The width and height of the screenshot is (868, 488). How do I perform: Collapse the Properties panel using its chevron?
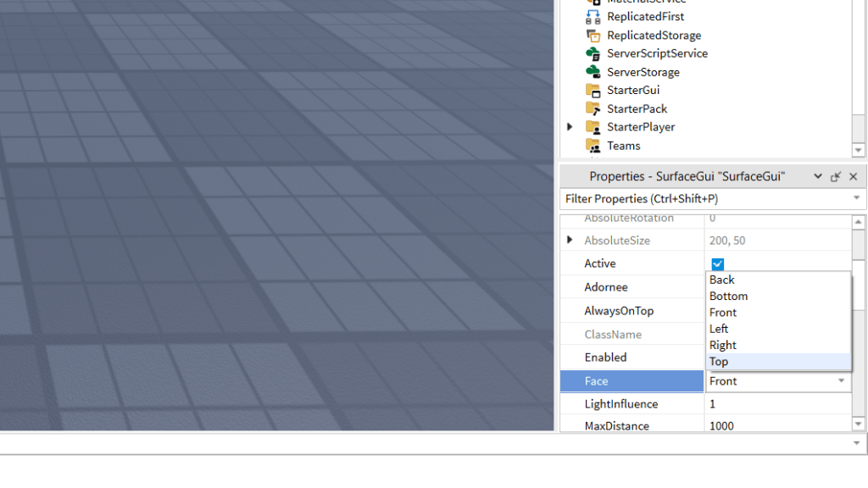(x=817, y=176)
